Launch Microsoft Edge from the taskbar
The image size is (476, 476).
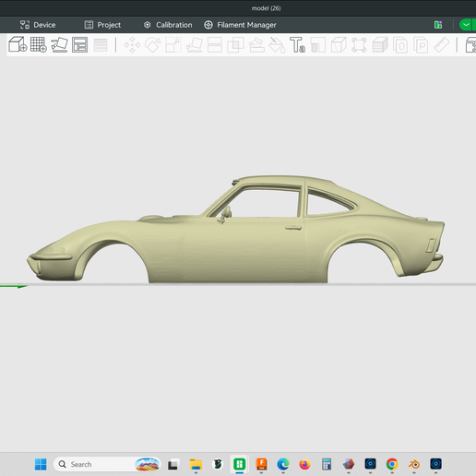coord(283,464)
